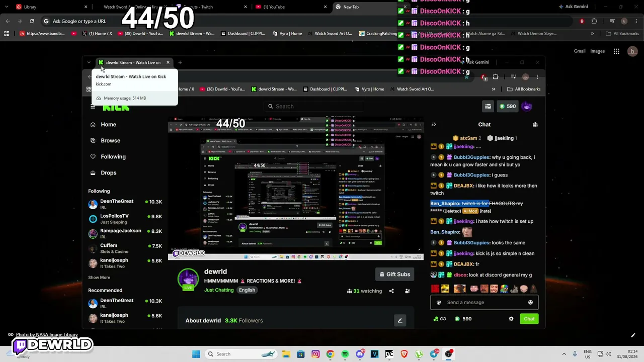Open the emoji picker in chat input
The width and height of the screenshot is (644, 362).
530,303
